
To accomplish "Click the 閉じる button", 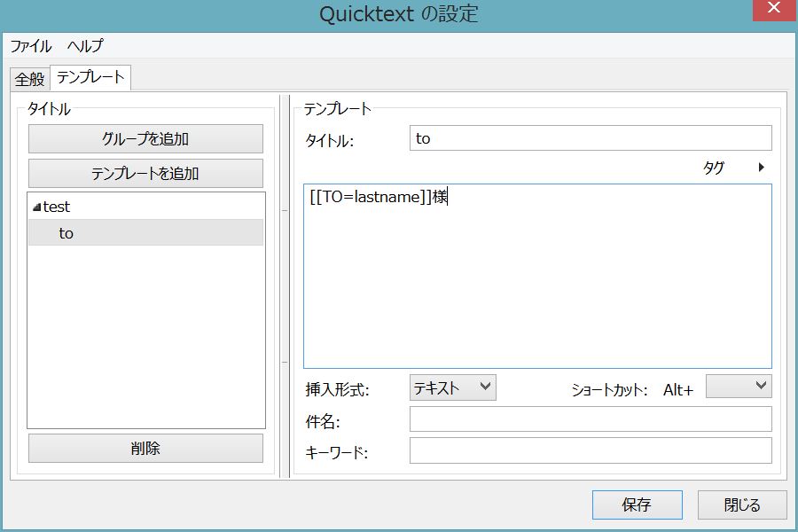I will point(742,505).
